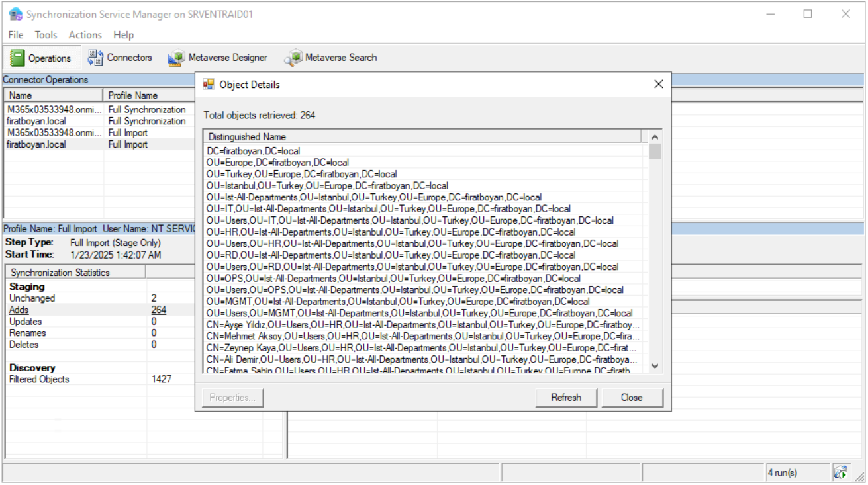Open the Tools menu
Image resolution: width=868 pixels, height=485 pixels.
coord(46,35)
